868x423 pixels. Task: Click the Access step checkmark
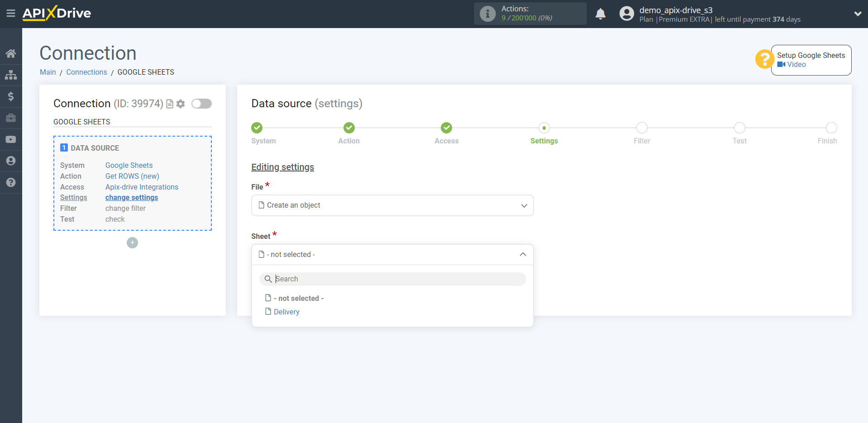point(447,128)
